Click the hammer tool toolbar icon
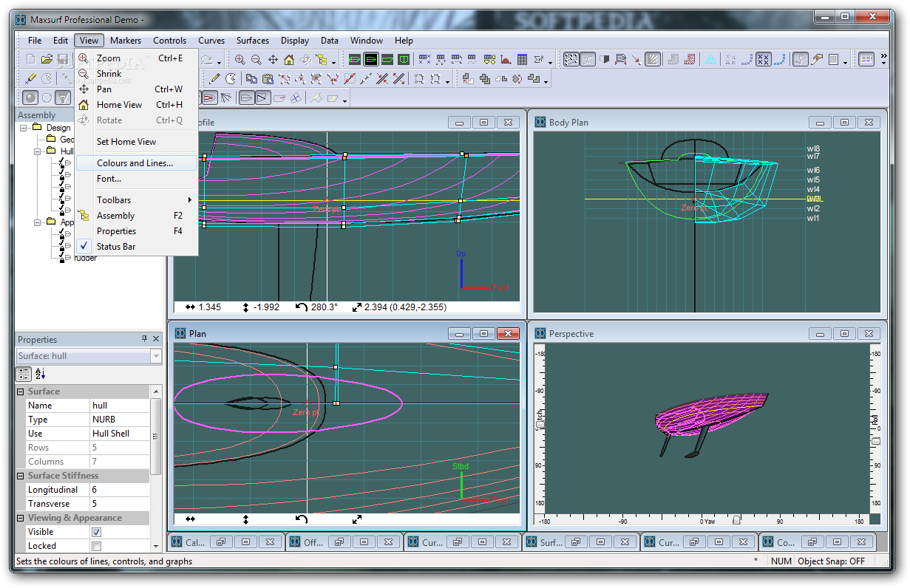This screenshot has height=588, width=910. pyautogui.click(x=817, y=60)
